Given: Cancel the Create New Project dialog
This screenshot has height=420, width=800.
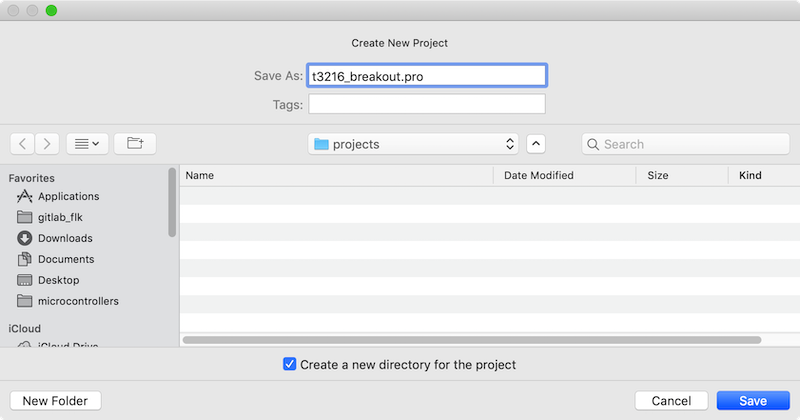Looking at the screenshot, I should (671, 401).
